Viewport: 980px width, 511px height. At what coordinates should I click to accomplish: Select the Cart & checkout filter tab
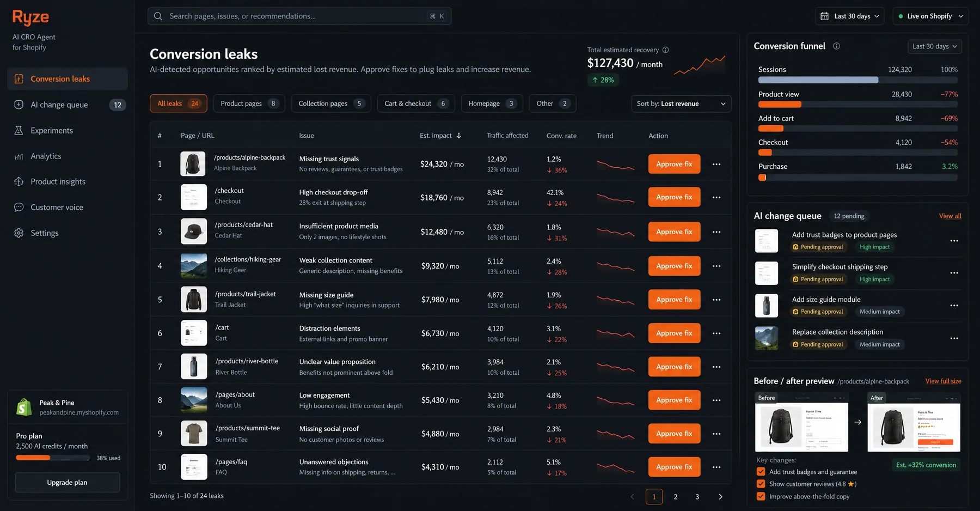tap(416, 104)
